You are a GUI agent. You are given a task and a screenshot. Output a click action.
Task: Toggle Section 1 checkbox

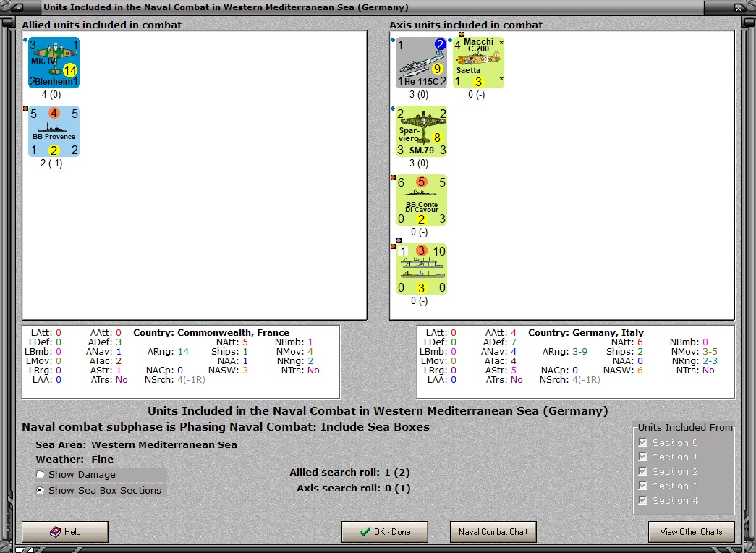tap(642, 457)
